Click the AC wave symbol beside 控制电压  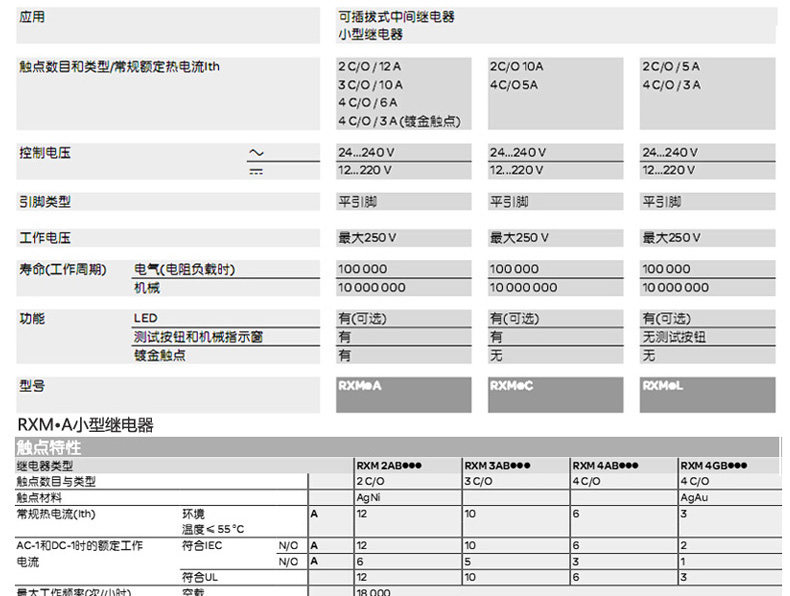pos(256,152)
